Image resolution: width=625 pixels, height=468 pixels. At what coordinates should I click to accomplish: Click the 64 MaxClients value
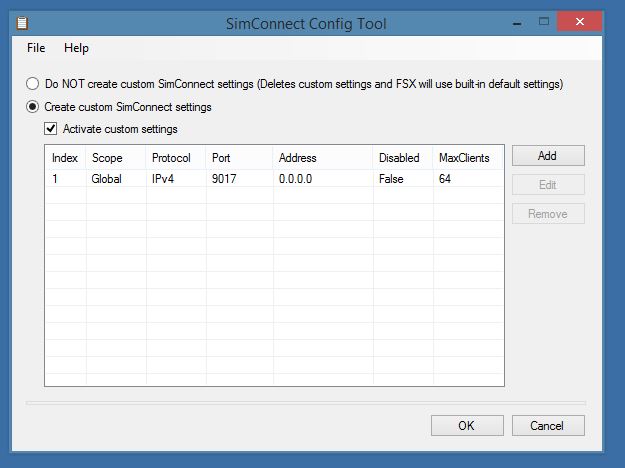pos(445,179)
